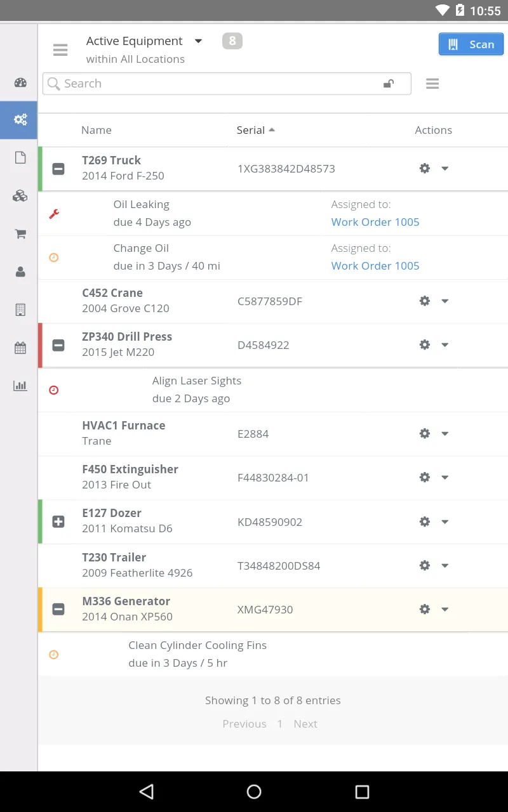The width and height of the screenshot is (508, 812).
Task: Click the Search input field
Action: pos(216,84)
